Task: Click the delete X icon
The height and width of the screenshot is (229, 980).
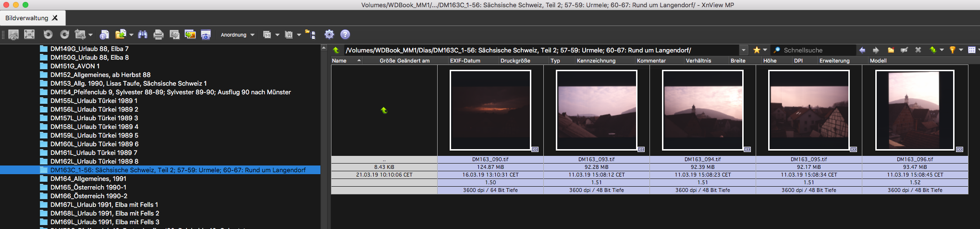Action: 918,50
